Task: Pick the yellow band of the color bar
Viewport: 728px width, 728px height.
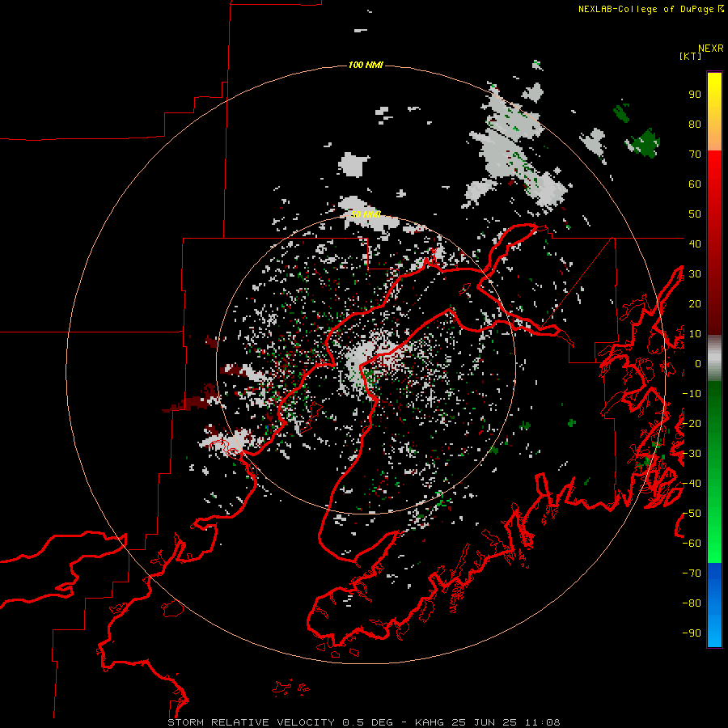Action: coord(714,112)
